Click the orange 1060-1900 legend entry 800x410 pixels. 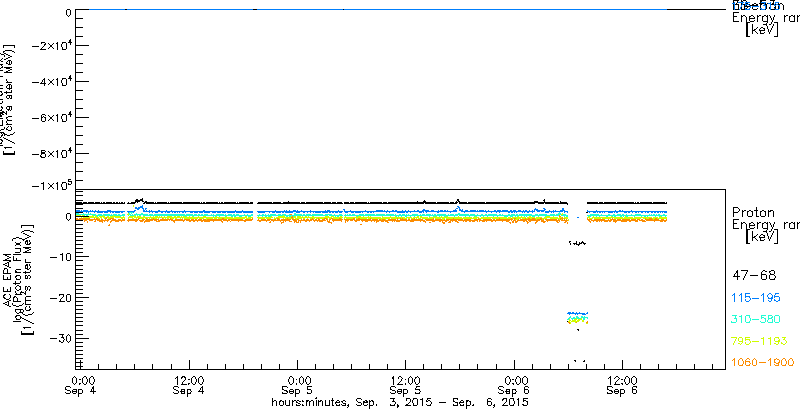(763, 362)
